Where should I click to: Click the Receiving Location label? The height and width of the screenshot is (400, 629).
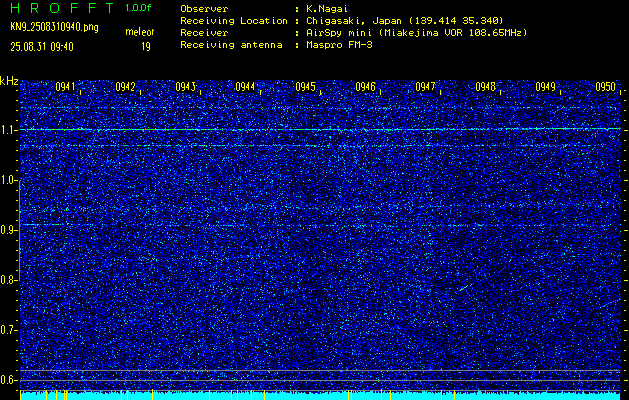point(234,20)
